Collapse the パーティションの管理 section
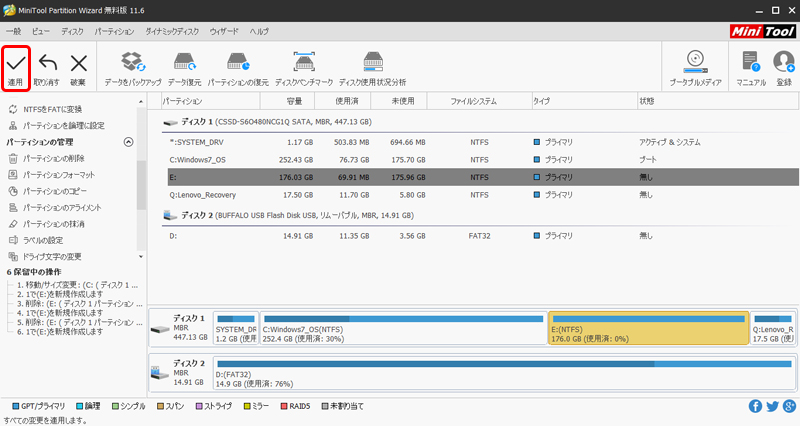The image size is (800, 426). point(129,142)
